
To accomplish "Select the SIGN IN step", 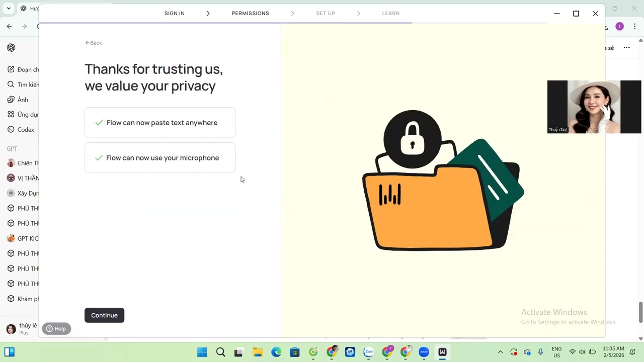I will (x=175, y=13).
